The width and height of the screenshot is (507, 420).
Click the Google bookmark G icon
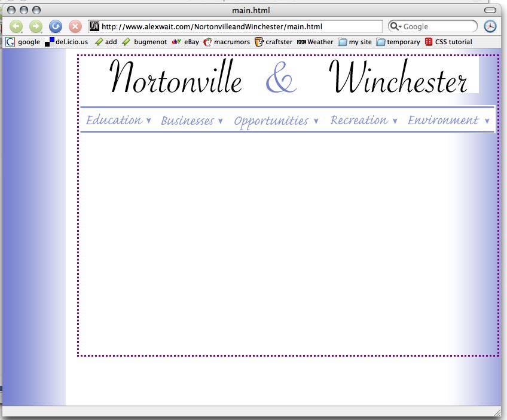click(x=10, y=42)
